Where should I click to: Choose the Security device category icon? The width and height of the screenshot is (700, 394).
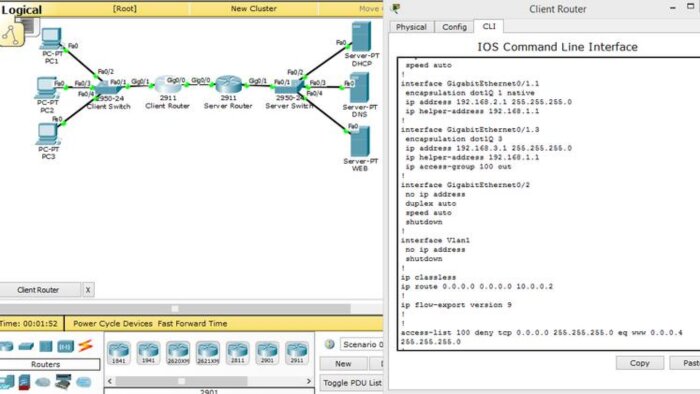click(24, 382)
